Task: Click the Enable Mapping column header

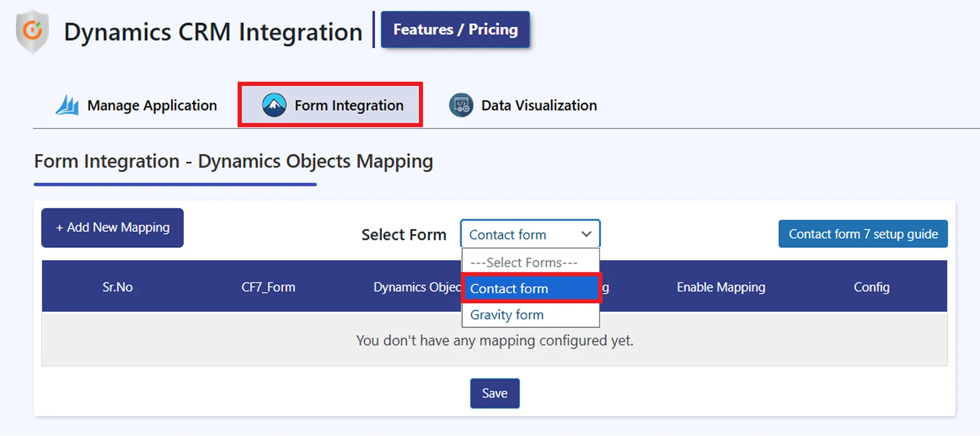Action: click(x=721, y=287)
